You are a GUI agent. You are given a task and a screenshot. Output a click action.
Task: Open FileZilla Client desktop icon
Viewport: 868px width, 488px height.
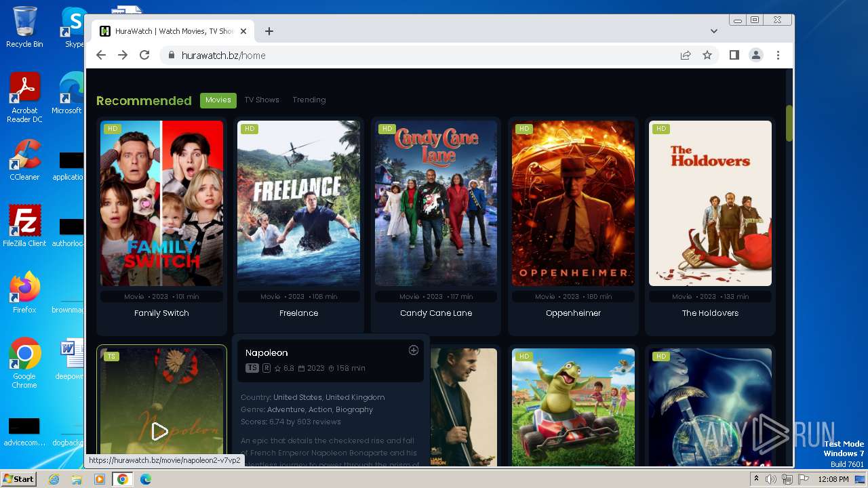point(24,226)
